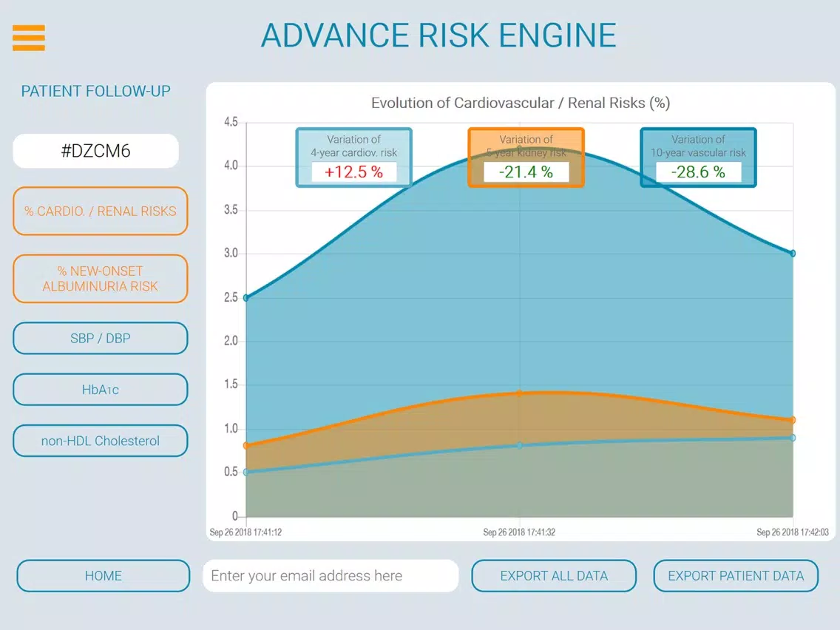The height and width of the screenshot is (630, 840).
Task: Click the email address input field
Action: click(x=331, y=576)
